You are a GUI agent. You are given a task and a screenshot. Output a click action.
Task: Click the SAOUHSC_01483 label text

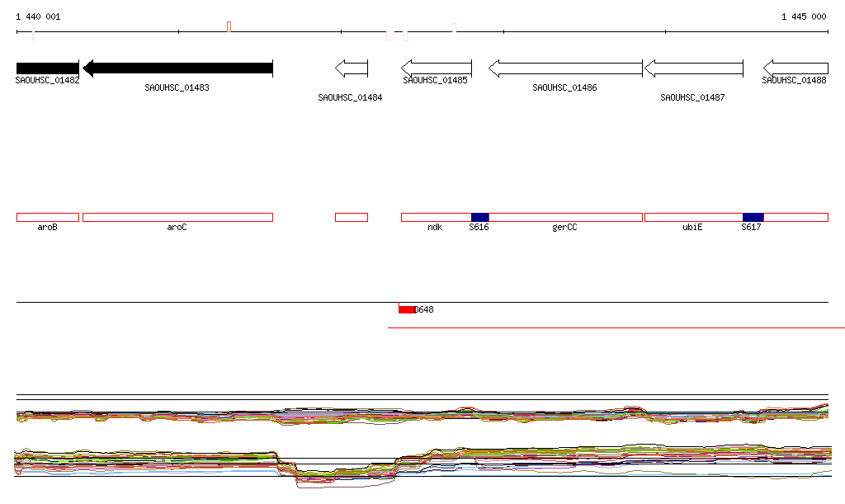coord(177,87)
